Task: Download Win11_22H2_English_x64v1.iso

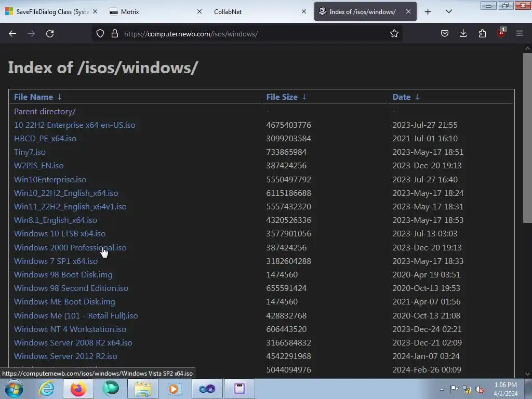Action: (x=70, y=207)
